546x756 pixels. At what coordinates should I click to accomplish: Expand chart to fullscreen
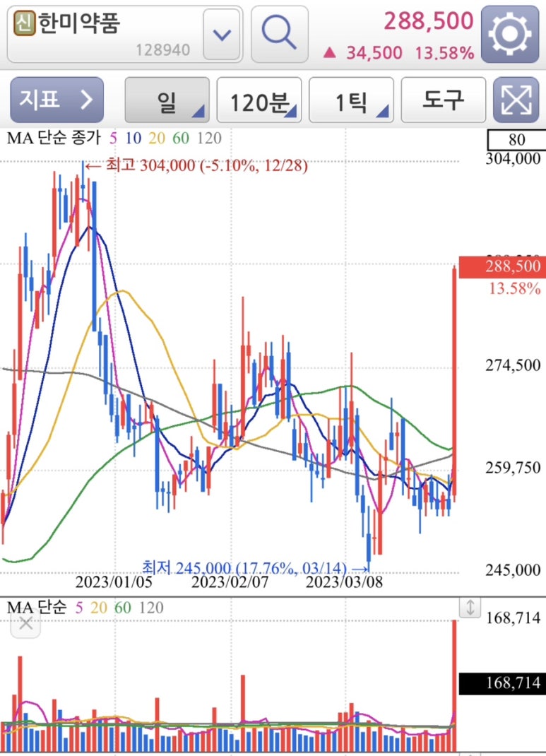[x=516, y=100]
